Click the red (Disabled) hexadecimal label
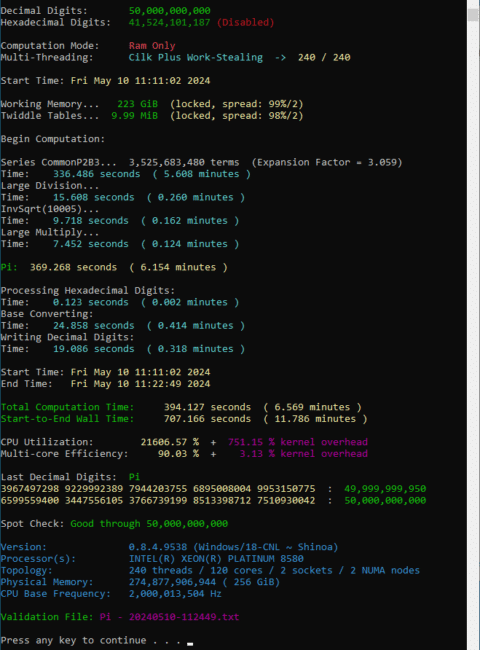 [x=245, y=22]
